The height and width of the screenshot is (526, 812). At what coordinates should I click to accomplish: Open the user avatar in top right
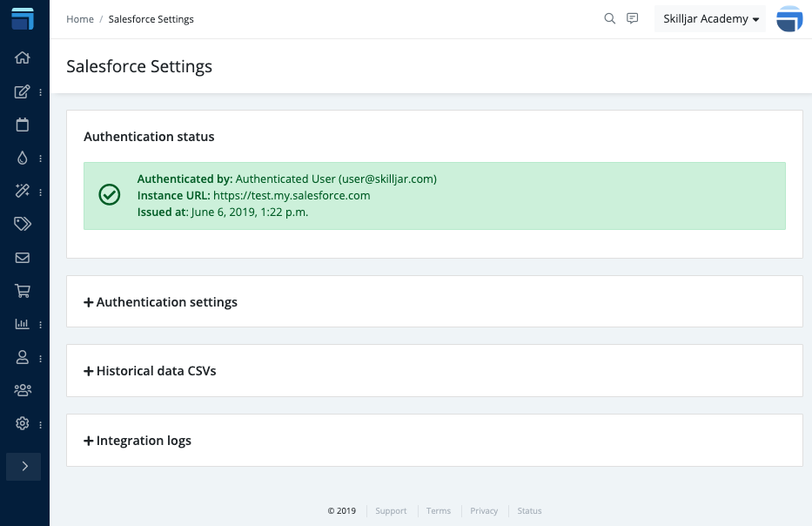click(x=789, y=19)
